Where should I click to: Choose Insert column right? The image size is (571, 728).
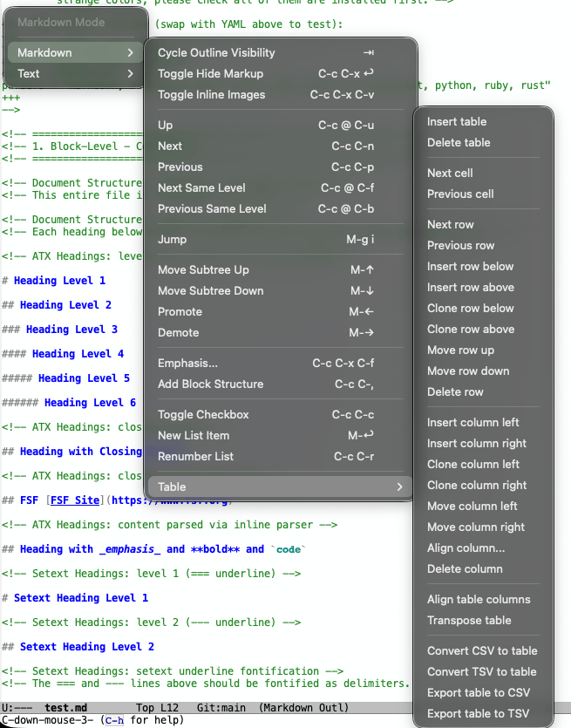click(x=483, y=443)
